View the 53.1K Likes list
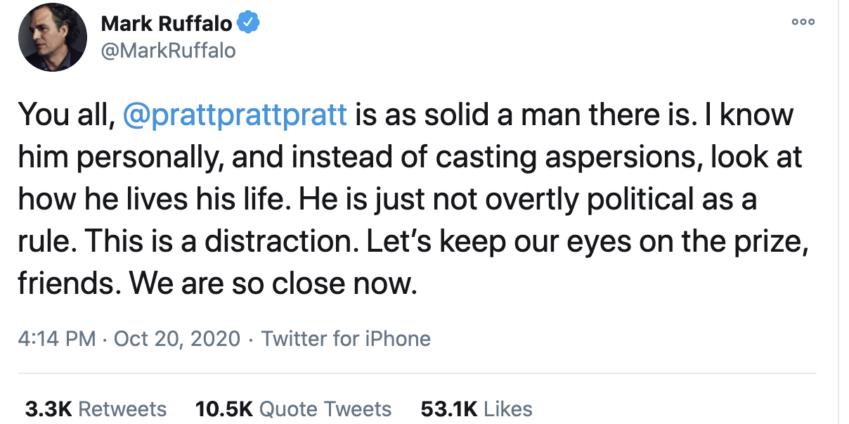This screenshot has height=424, width=849. [x=476, y=409]
